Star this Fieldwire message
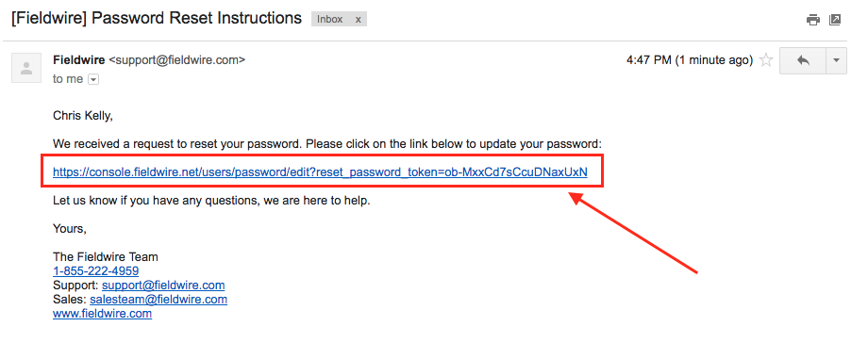 766,60
